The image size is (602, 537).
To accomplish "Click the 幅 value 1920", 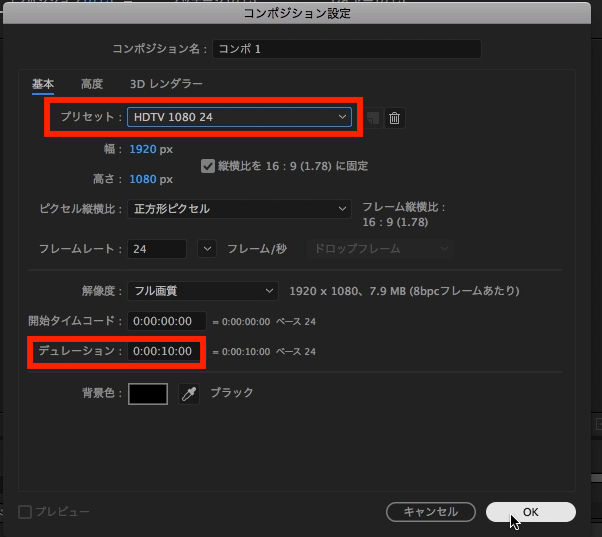I will click(x=143, y=149).
